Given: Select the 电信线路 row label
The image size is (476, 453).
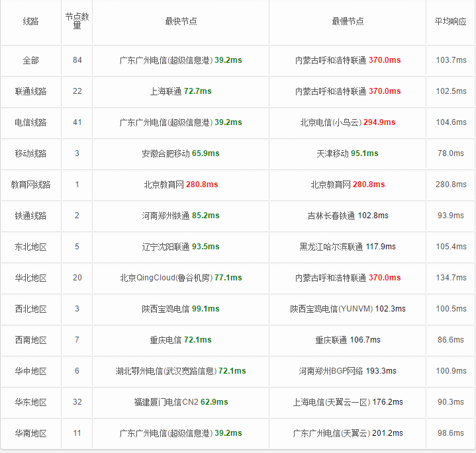Looking at the screenshot, I should [x=30, y=122].
